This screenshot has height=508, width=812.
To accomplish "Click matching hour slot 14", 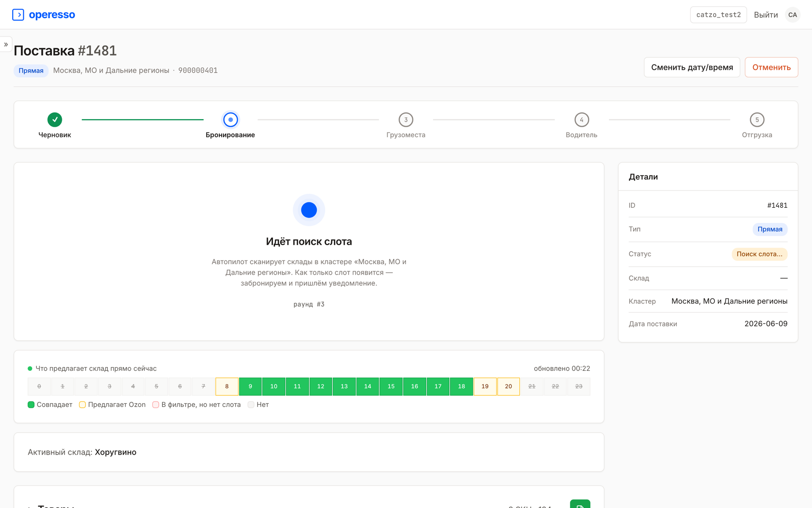I will tap(368, 387).
